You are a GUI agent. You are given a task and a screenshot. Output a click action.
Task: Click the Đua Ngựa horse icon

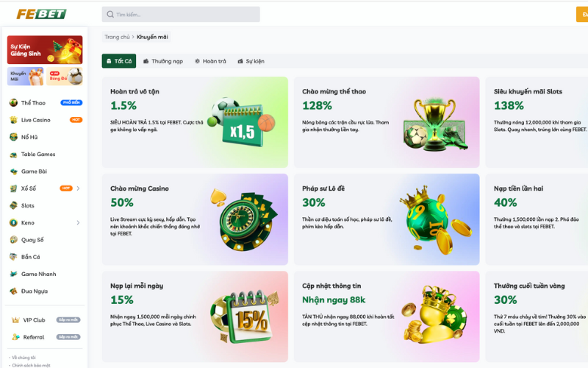(13, 291)
